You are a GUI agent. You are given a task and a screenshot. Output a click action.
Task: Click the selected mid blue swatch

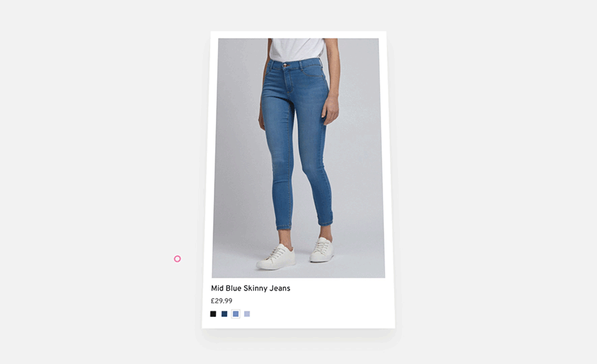[235, 314]
